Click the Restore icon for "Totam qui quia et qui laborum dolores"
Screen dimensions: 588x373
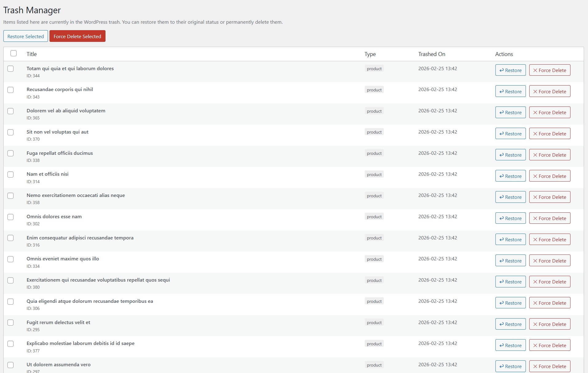point(502,70)
